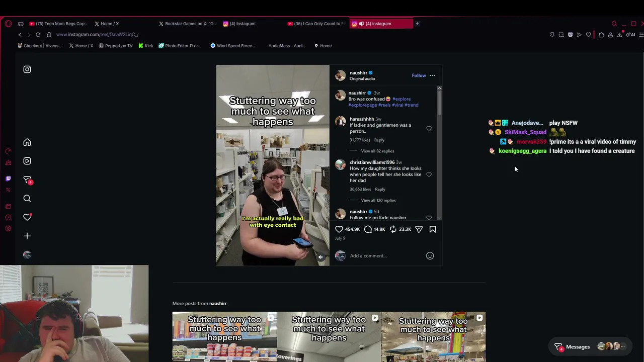Open Photo Editor Pixlr bookmark

(180, 46)
